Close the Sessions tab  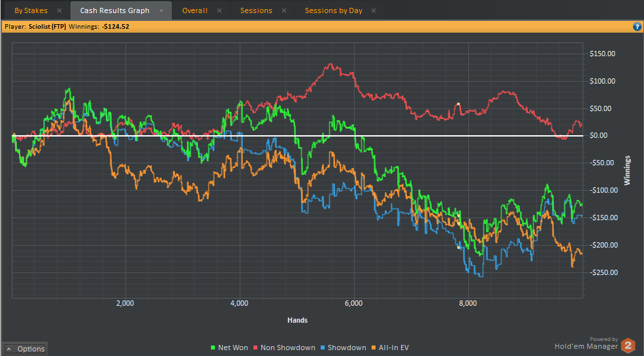click(284, 10)
